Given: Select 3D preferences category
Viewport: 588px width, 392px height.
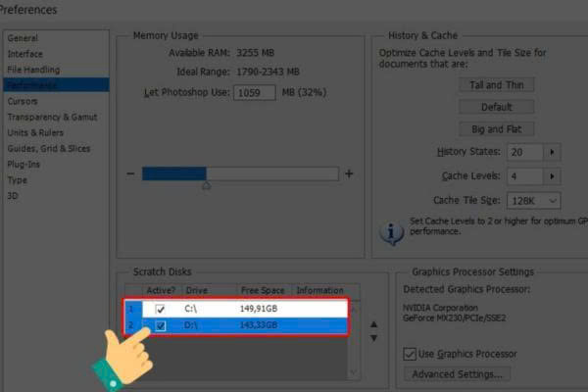Looking at the screenshot, I should (13, 196).
